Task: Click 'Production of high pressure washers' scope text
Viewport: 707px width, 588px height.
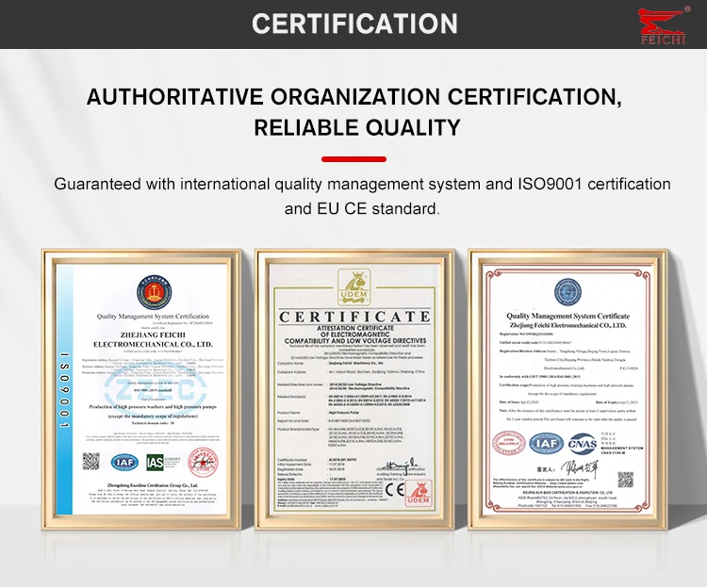Action: 153,407
